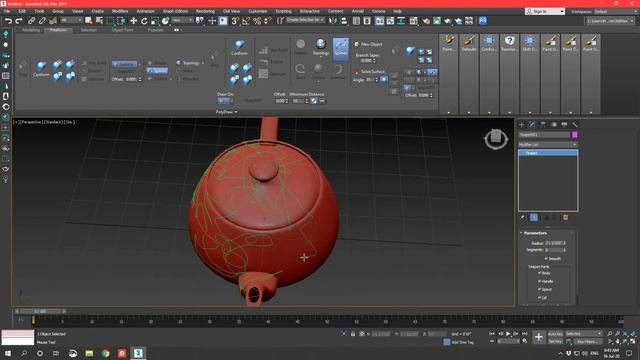Screen dimensions: 640x360
Task: Select the Select and Link chain icon
Action: (31, 21)
